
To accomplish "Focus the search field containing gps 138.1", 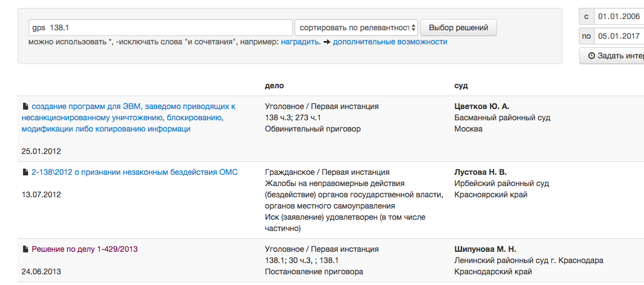I will pyautogui.click(x=161, y=28).
